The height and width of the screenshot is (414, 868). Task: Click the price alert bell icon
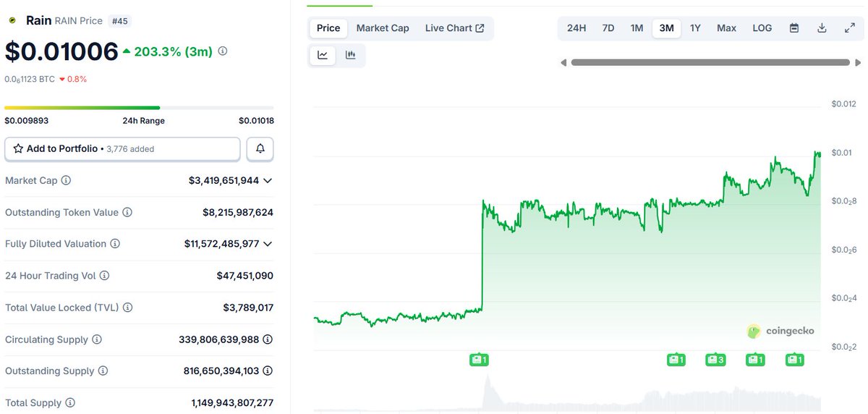click(260, 148)
